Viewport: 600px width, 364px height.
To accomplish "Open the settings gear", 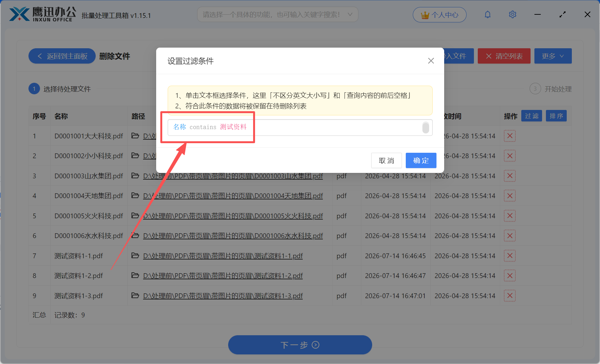I will coord(512,15).
